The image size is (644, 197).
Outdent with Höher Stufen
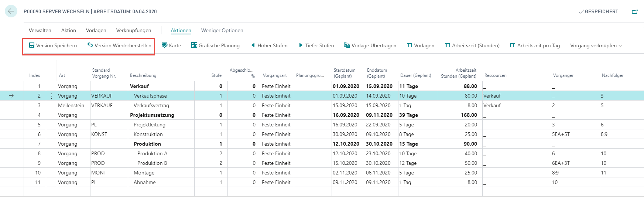269,45
